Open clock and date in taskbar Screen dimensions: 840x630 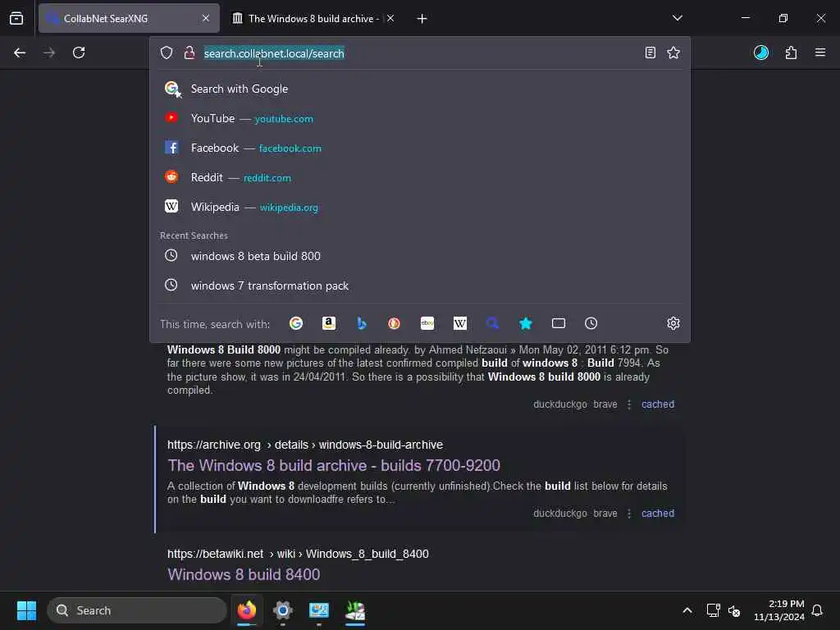coord(779,610)
